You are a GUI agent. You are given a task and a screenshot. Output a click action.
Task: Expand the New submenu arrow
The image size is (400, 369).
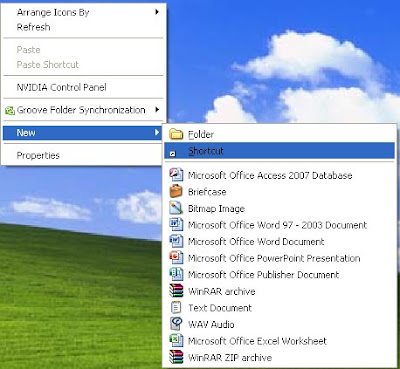(157, 132)
